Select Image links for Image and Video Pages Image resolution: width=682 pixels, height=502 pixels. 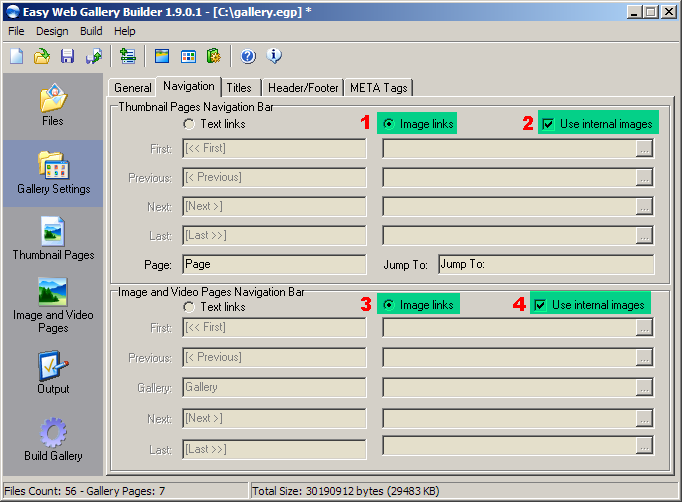pos(418,305)
